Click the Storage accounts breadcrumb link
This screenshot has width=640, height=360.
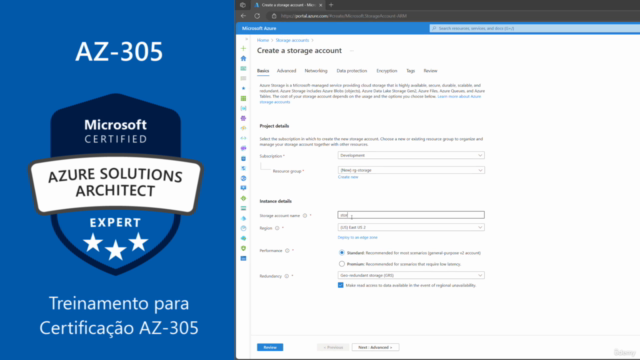(292, 40)
